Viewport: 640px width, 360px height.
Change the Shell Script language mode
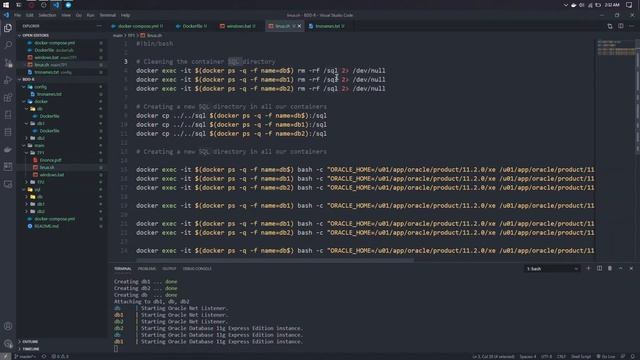(x=581, y=356)
